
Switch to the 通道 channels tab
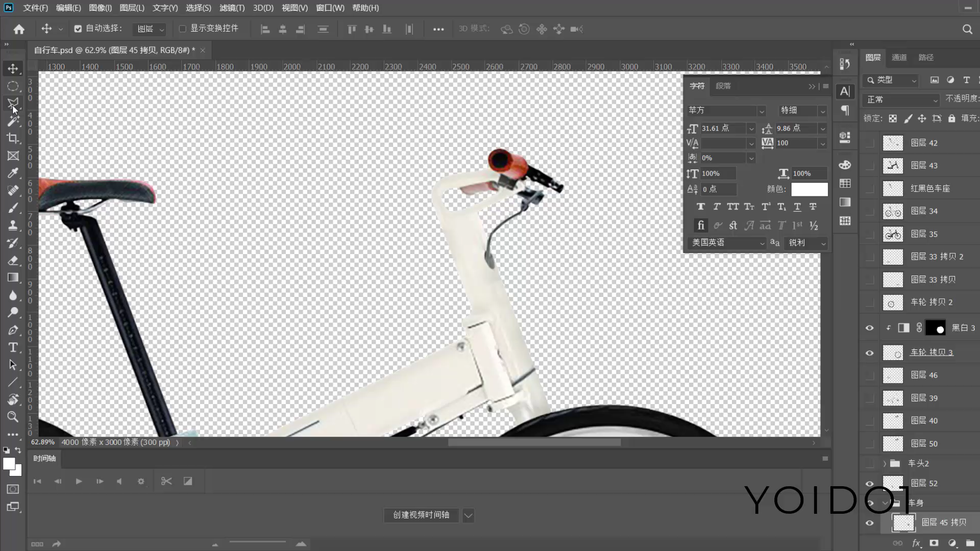point(899,58)
